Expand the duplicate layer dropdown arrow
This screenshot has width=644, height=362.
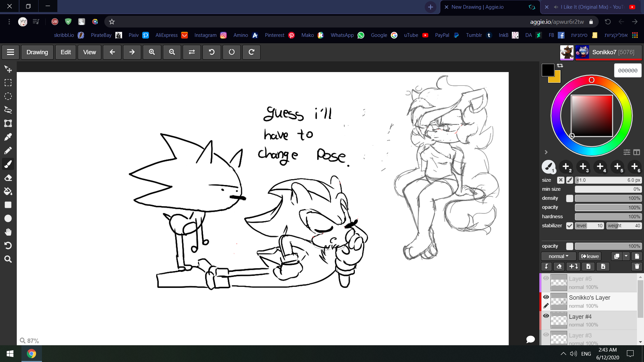tap(626, 256)
